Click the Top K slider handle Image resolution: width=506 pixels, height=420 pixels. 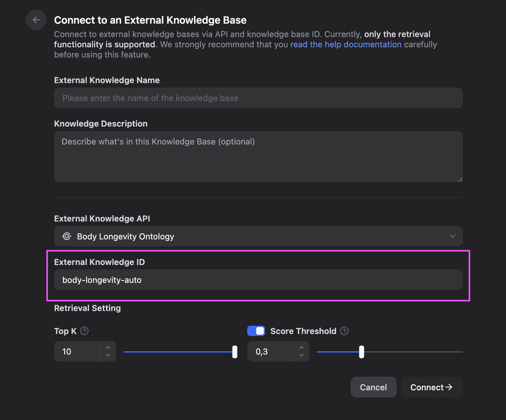tap(235, 352)
